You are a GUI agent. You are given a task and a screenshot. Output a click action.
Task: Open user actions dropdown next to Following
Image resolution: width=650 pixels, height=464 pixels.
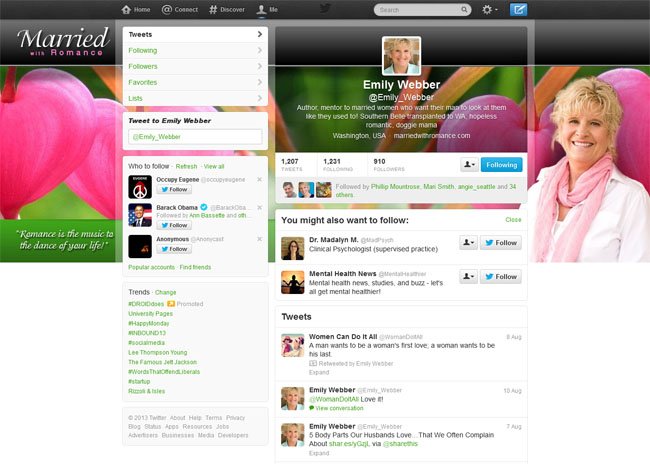point(469,165)
